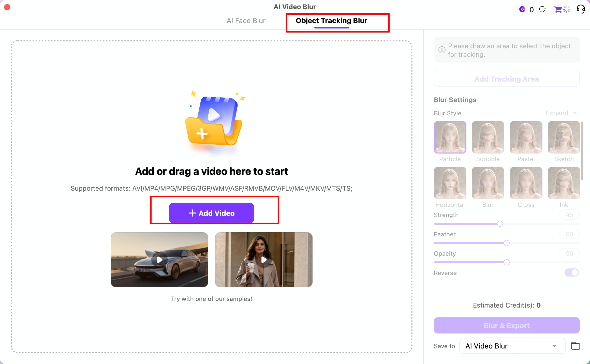
Task: Select the Scribble blur style
Action: pos(488,137)
